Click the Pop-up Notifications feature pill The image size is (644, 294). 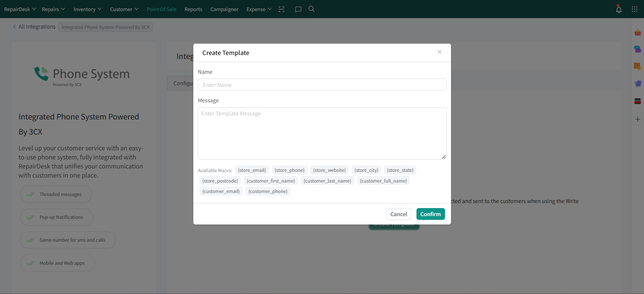point(57,217)
